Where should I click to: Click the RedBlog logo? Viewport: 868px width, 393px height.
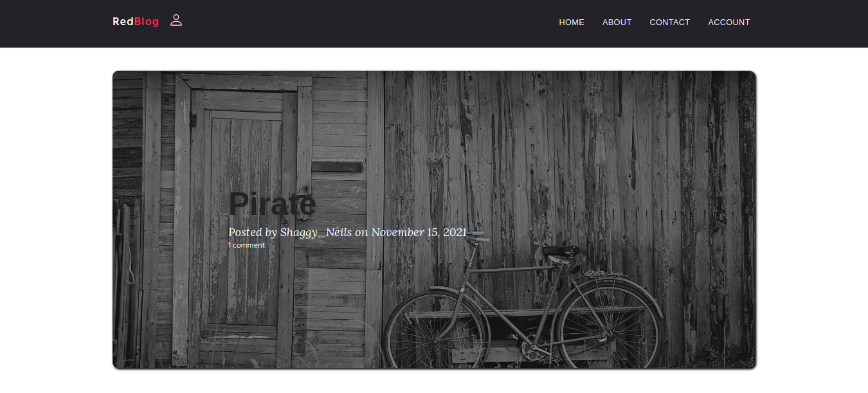(136, 22)
